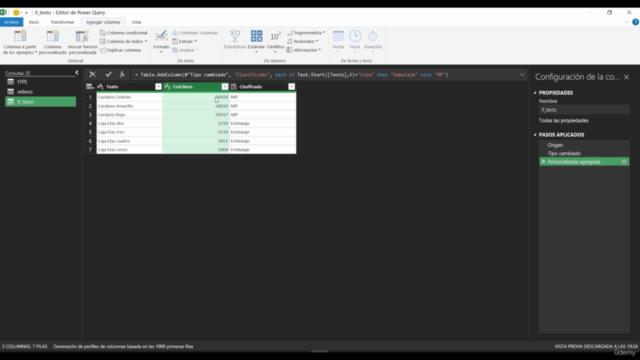Switch to the Inicio tab
Screen dimensions: 640x360
click(34, 22)
